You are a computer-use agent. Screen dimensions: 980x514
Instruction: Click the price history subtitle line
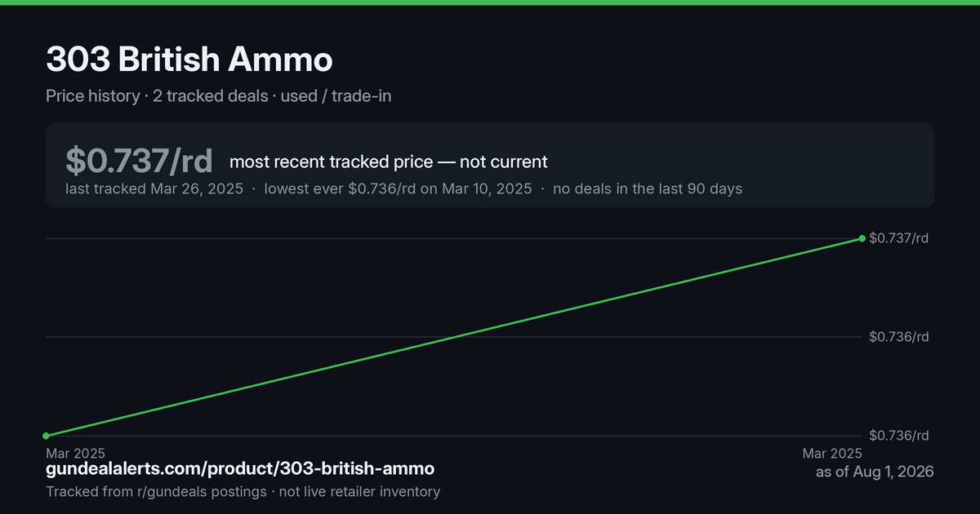(x=219, y=96)
